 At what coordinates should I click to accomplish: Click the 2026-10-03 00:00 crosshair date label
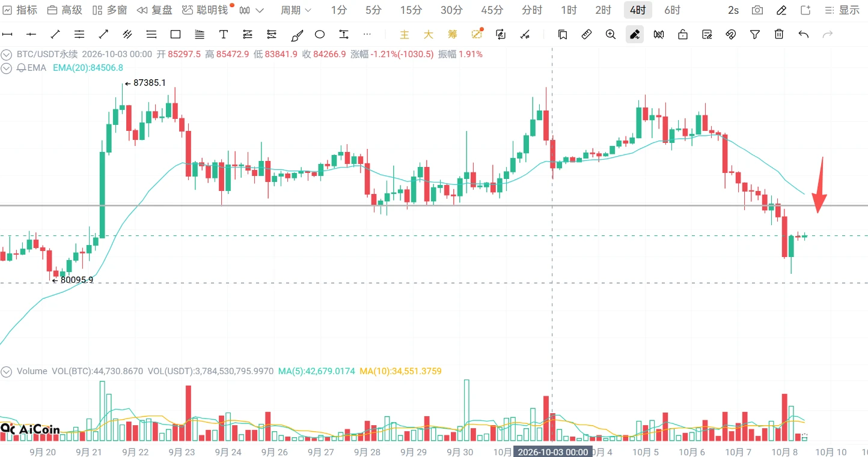[553, 452]
